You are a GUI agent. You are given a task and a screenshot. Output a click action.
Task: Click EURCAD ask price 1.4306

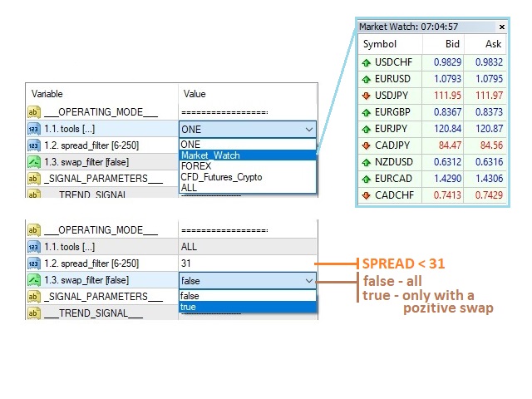click(489, 179)
